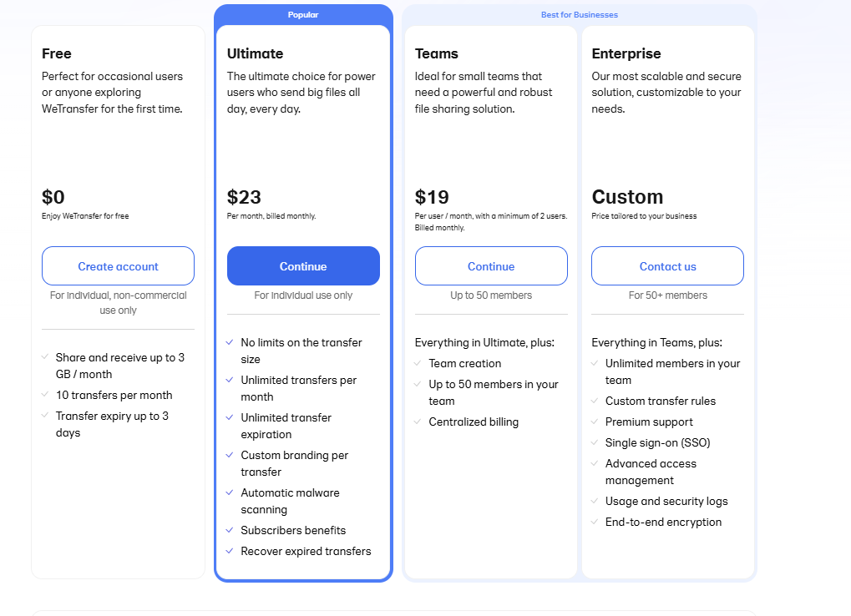
Task: Click 'Premium support' feature text
Action: pos(649,422)
